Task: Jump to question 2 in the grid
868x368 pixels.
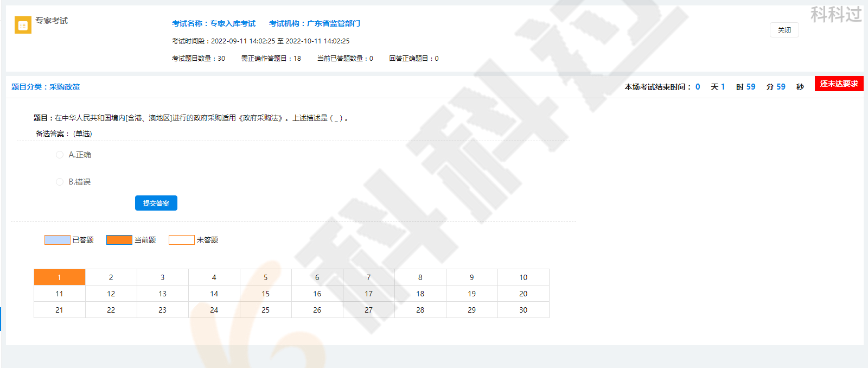Action: pyautogui.click(x=111, y=277)
